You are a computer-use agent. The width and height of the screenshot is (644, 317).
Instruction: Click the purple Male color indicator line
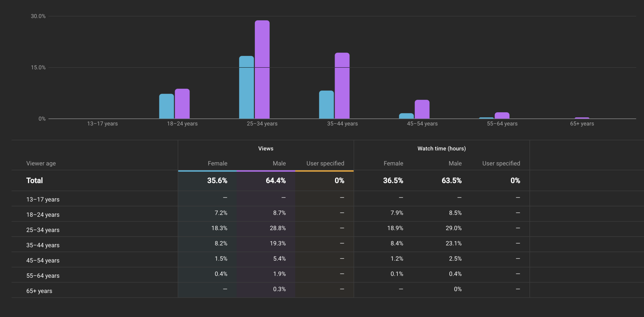tap(266, 171)
